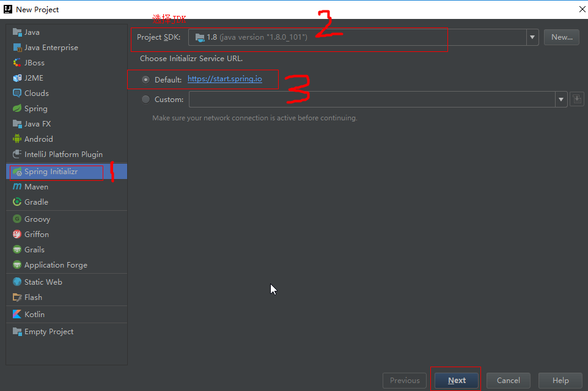This screenshot has width=588, height=391.
Task: Click New... to add an SDK
Action: 562,37
